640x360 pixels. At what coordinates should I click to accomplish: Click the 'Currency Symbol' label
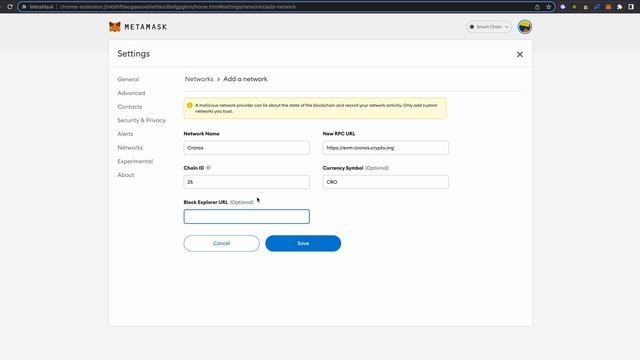click(x=343, y=168)
